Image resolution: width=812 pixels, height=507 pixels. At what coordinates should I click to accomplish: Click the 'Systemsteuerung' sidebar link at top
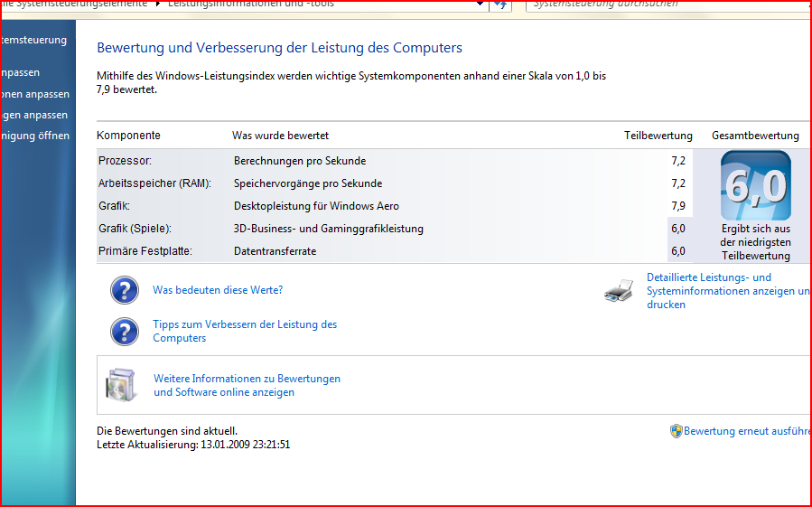[x=34, y=40]
